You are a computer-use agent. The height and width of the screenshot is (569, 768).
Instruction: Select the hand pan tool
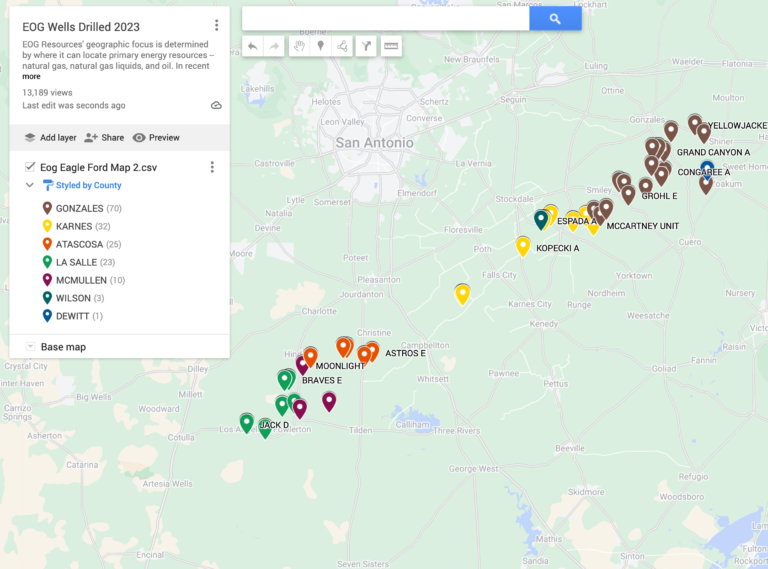298,46
